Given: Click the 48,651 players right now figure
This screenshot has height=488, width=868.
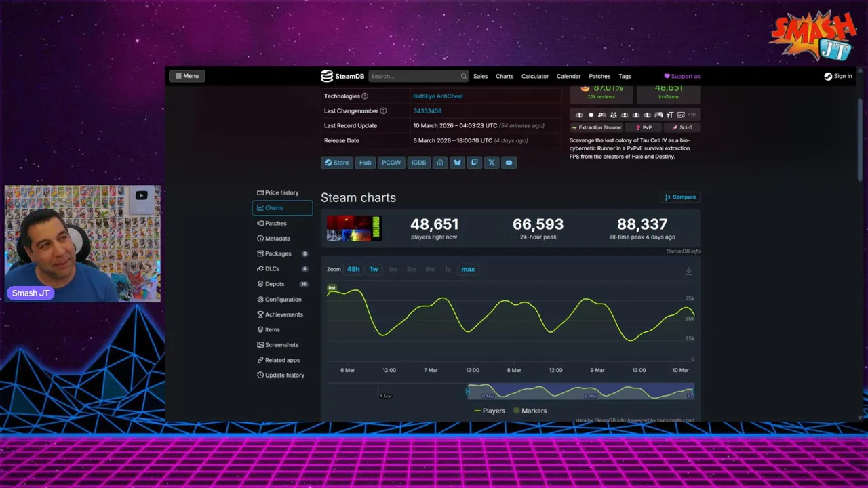Looking at the screenshot, I should (434, 224).
